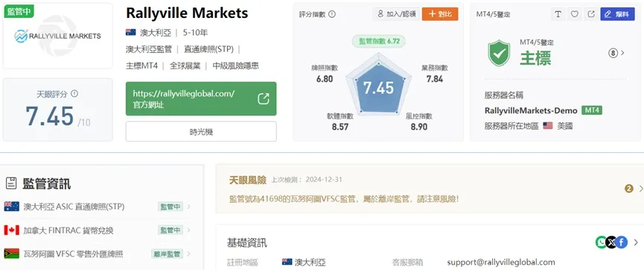The width and height of the screenshot is (644, 270).
Task: Click the 直通牌照(STP) tag in header
Action: point(208,49)
